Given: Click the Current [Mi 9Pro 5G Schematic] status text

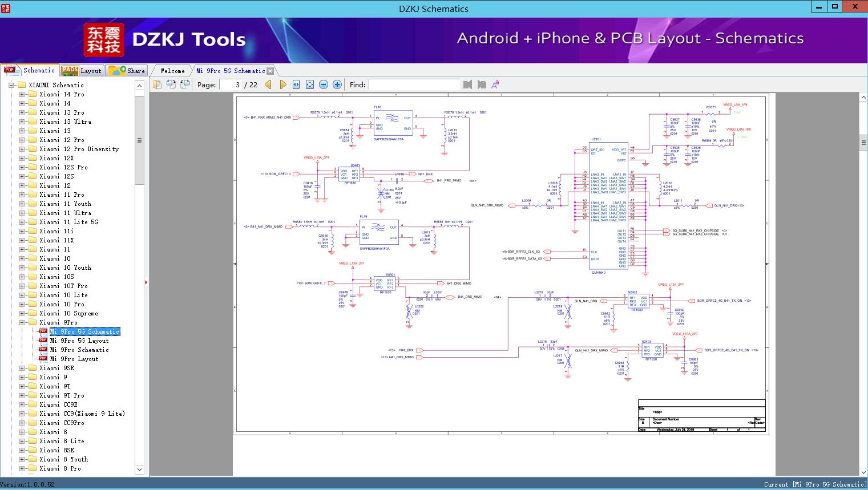Looking at the screenshot, I should click(x=815, y=484).
